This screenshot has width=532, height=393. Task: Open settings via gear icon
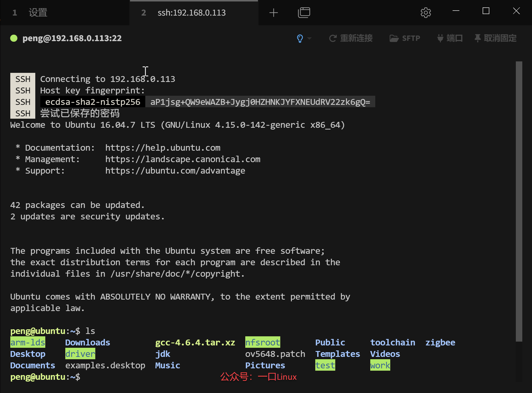coord(426,13)
